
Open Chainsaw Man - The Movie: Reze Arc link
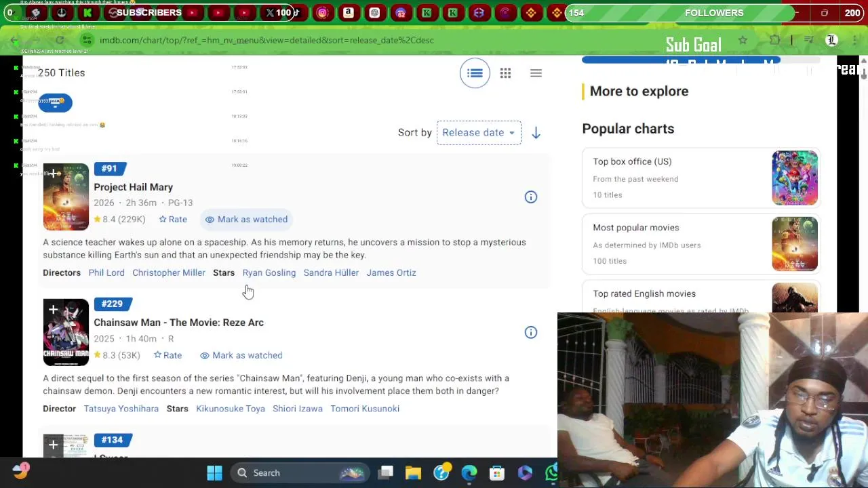click(178, 323)
